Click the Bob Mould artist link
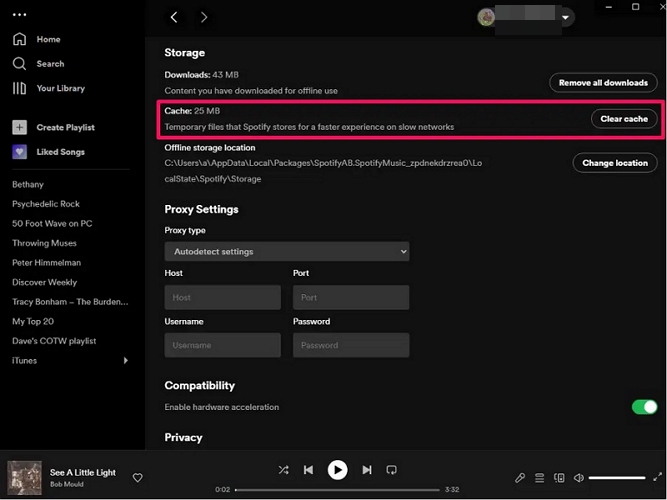667x500 pixels. coord(67,484)
